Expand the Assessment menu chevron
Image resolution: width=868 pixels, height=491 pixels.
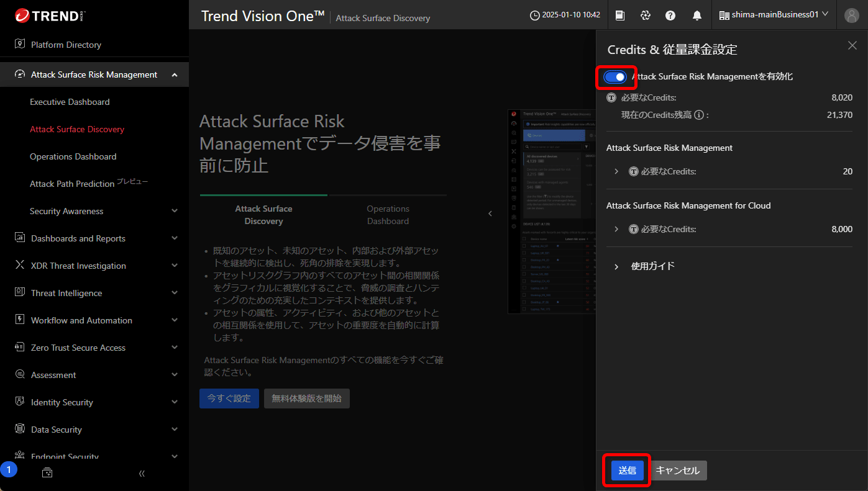[175, 375]
